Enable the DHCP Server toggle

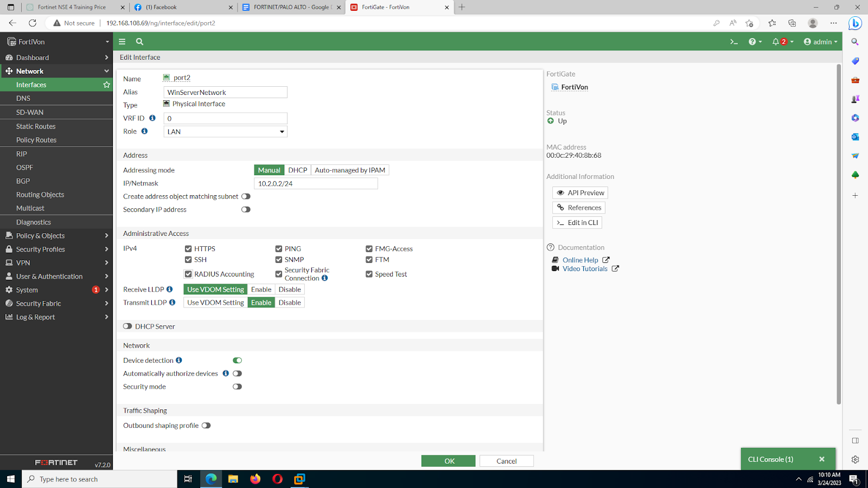(x=127, y=326)
